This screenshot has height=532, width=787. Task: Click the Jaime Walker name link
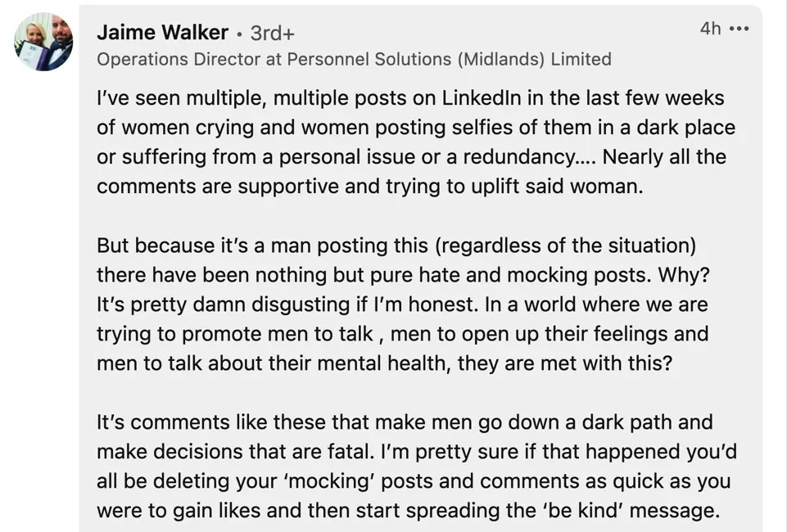(162, 33)
